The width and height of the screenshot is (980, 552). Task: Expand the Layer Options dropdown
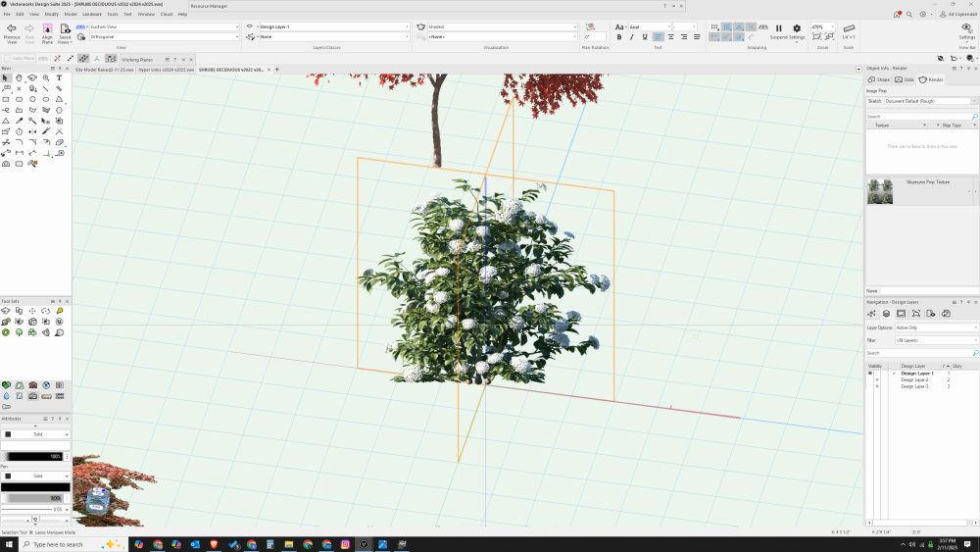click(936, 327)
